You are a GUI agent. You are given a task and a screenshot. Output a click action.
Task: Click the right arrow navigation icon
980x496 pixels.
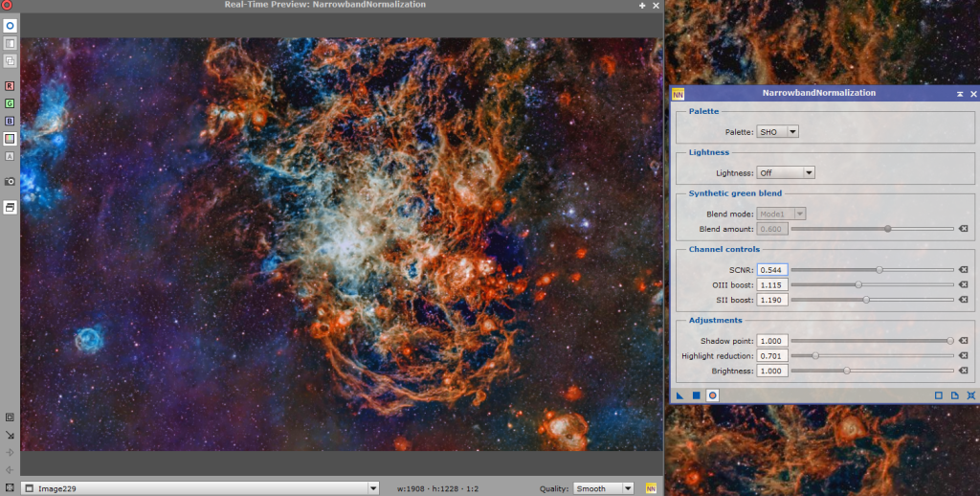click(10, 452)
